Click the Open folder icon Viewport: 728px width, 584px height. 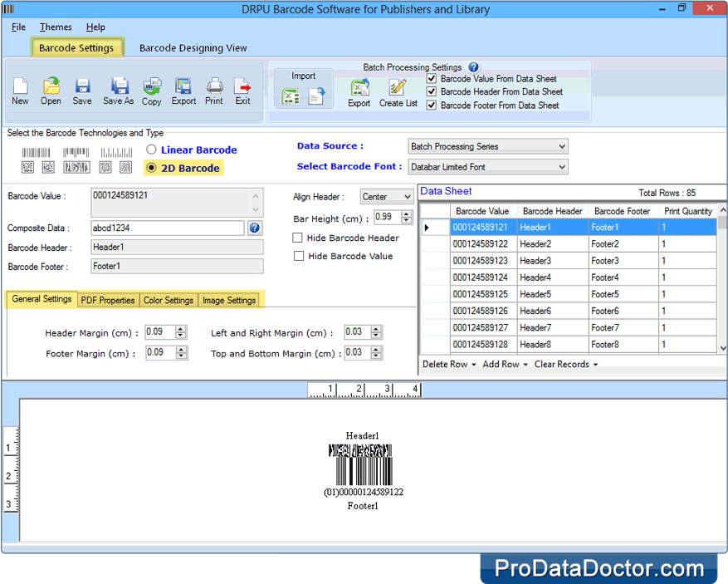pyautogui.click(x=51, y=86)
